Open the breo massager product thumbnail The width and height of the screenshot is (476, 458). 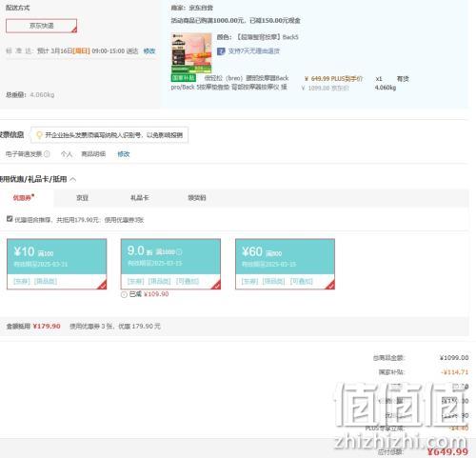coord(191,52)
